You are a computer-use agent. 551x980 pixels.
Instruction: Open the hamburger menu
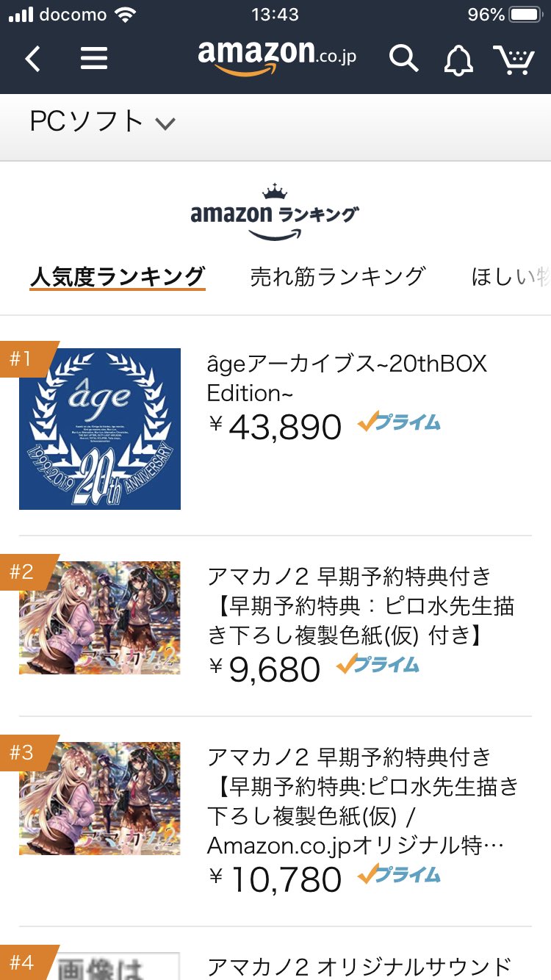click(94, 58)
